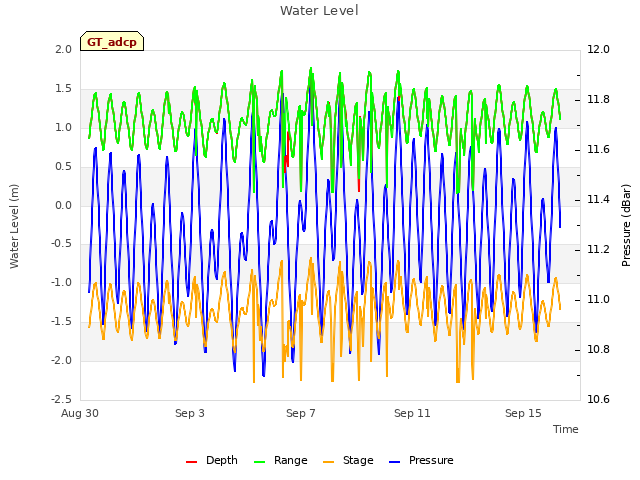Click the 1.0 left axis tick label
Screen dimensions: 640x480
(x=64, y=127)
